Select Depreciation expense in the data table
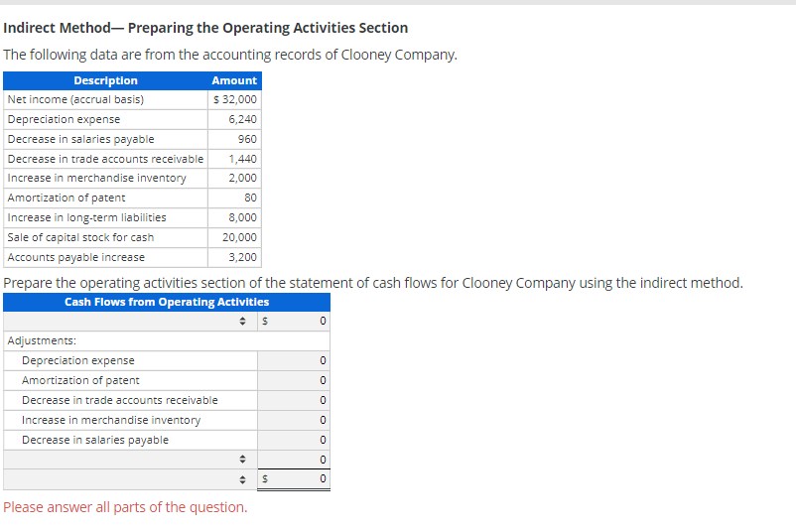 click(x=105, y=119)
